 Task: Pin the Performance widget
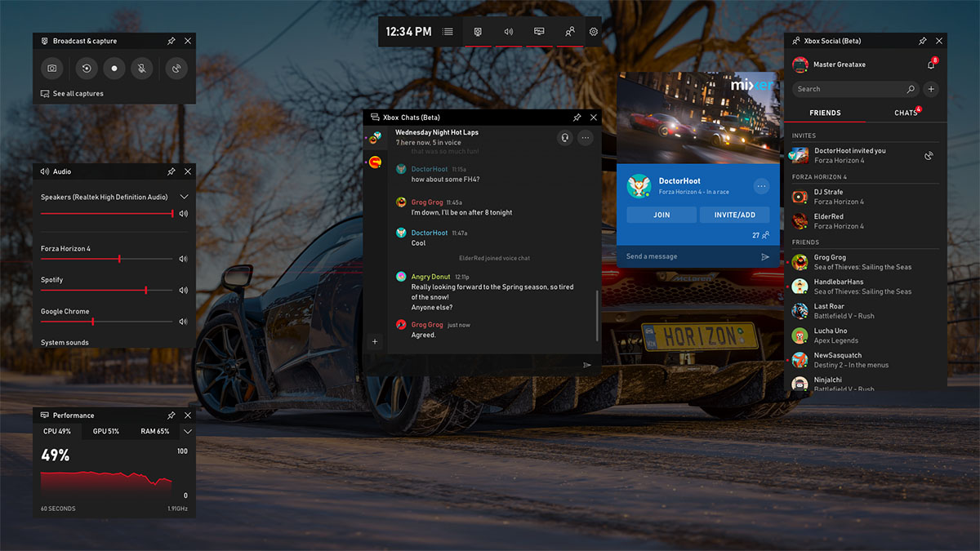click(x=171, y=415)
